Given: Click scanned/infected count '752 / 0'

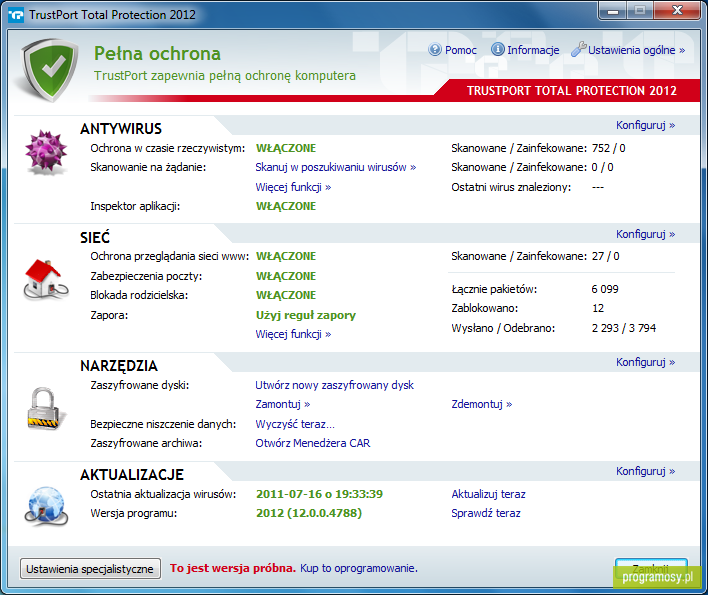Looking at the screenshot, I should 608,148.
